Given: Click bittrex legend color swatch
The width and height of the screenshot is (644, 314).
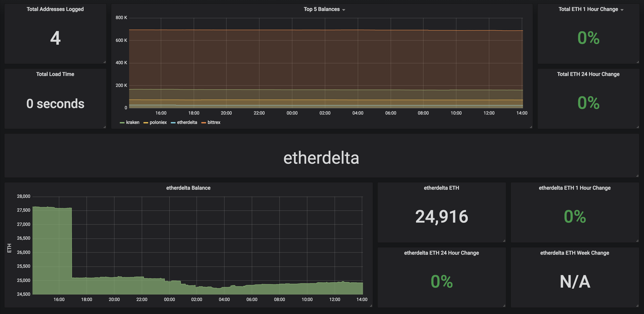Looking at the screenshot, I should (x=203, y=122).
